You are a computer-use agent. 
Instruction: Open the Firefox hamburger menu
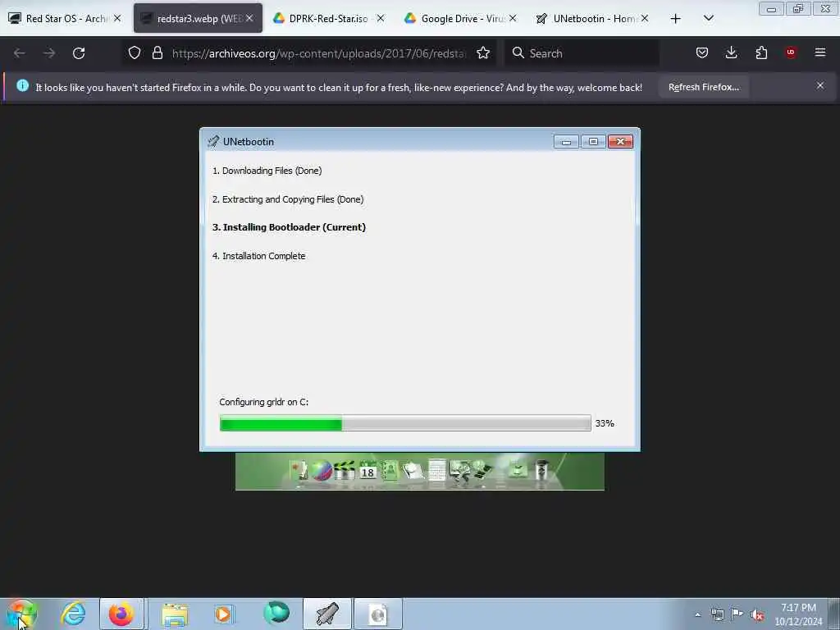pyautogui.click(x=820, y=52)
